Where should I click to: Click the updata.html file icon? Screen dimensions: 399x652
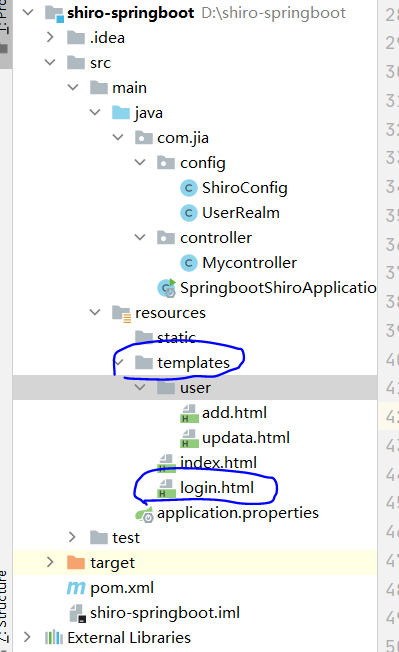pos(189,438)
